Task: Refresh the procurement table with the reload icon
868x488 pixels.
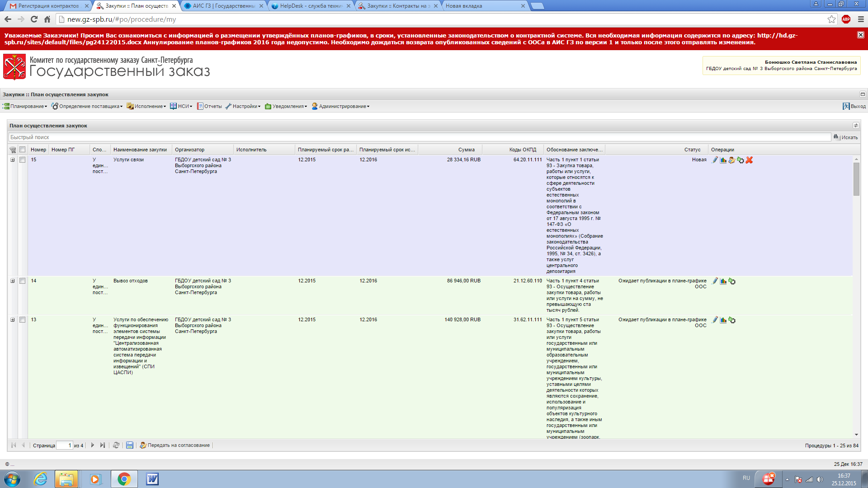Action: click(x=116, y=445)
